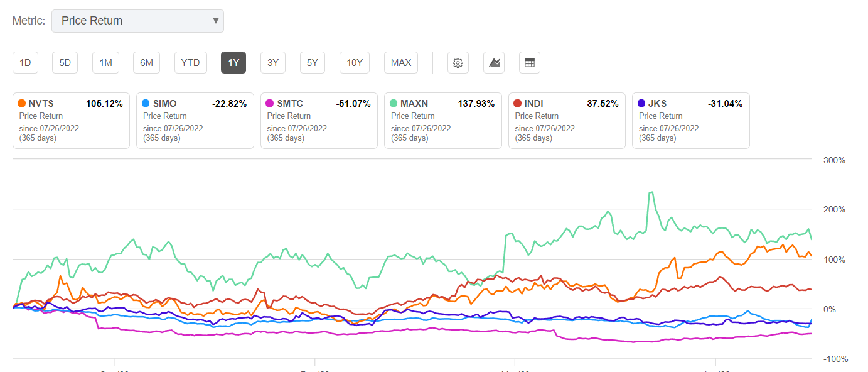Select the 1D time range
Screen dimensions: 868x372
pos(25,62)
